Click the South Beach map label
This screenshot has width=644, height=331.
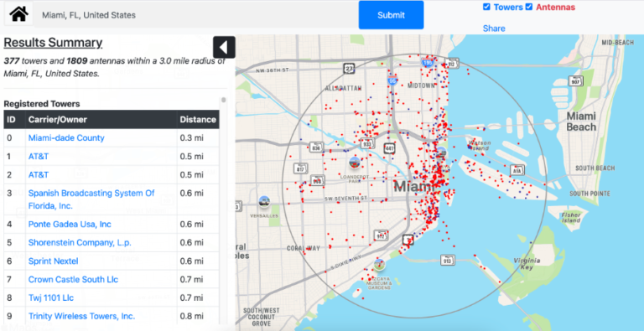click(595, 168)
